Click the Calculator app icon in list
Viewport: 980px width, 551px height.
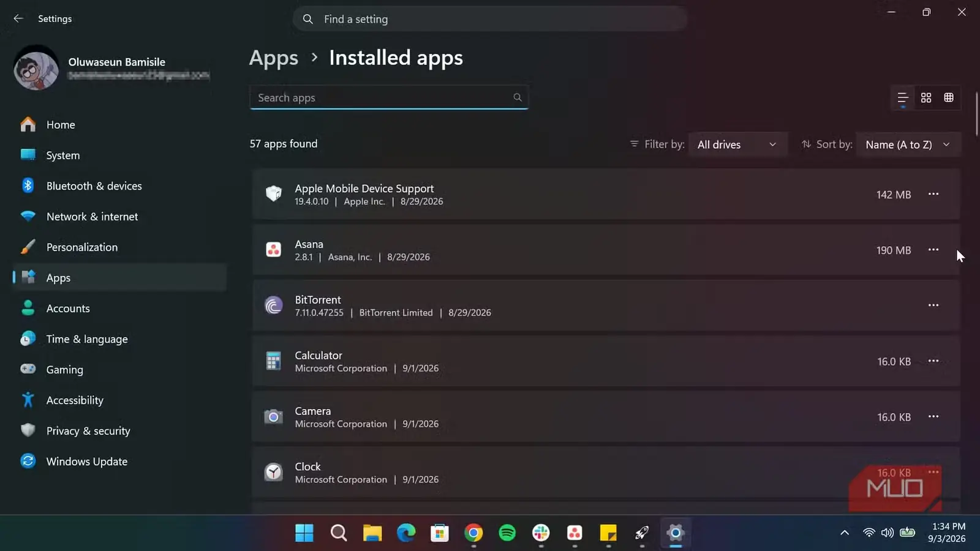point(274,361)
